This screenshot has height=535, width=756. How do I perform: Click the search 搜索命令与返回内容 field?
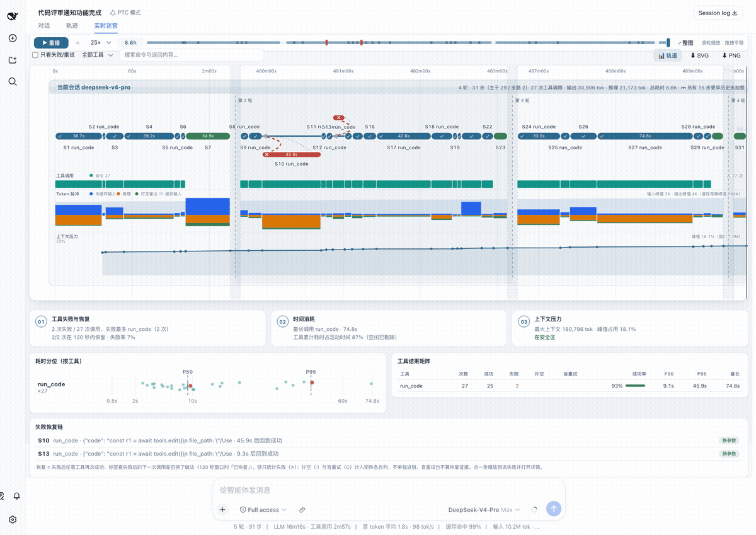[192, 55]
